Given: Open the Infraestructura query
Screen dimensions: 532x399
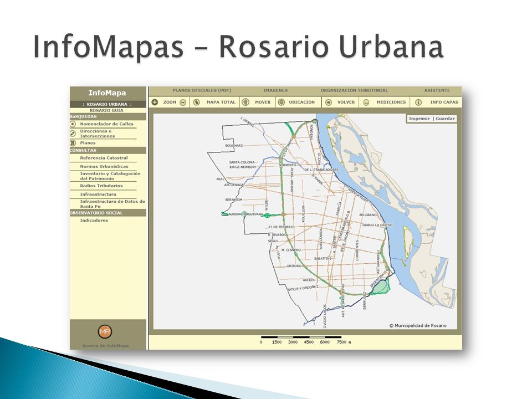Looking at the screenshot, I should [x=98, y=195].
